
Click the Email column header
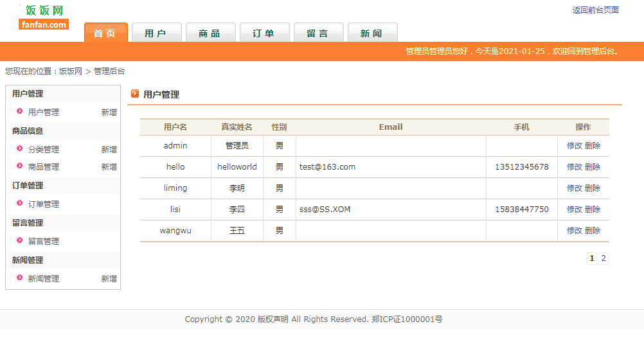tap(391, 127)
